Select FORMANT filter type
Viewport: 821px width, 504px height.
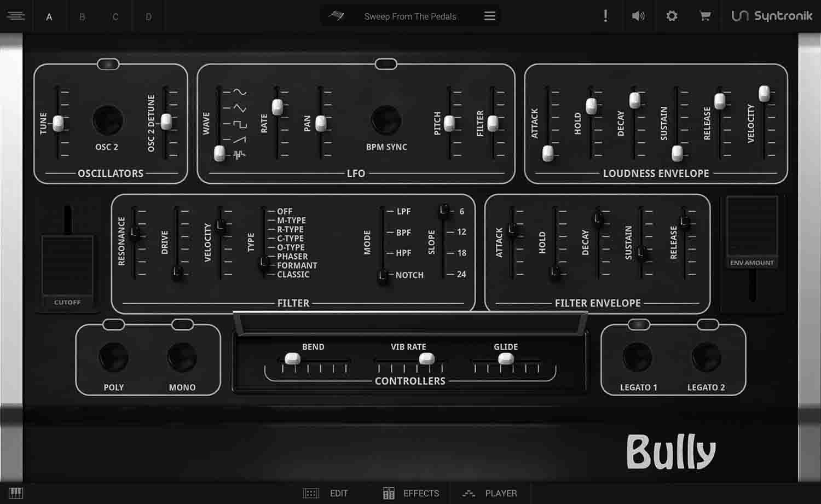[x=297, y=265]
